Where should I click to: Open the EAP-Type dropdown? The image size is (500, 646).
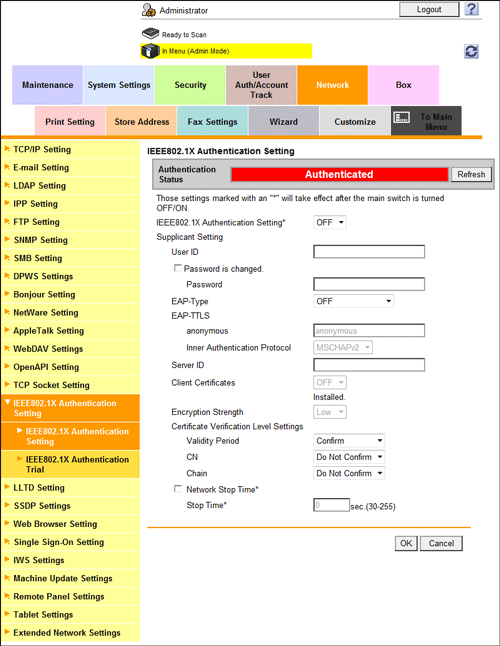coord(353,301)
